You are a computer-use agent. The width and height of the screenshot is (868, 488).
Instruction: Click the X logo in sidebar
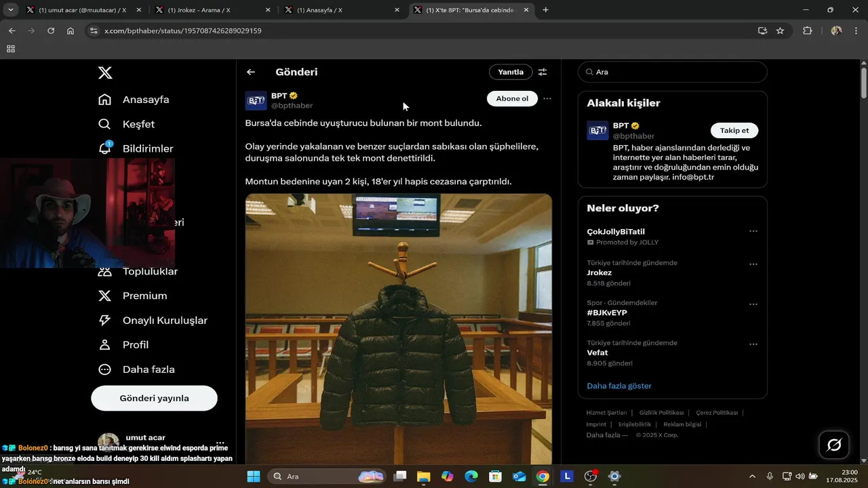pyautogui.click(x=105, y=73)
